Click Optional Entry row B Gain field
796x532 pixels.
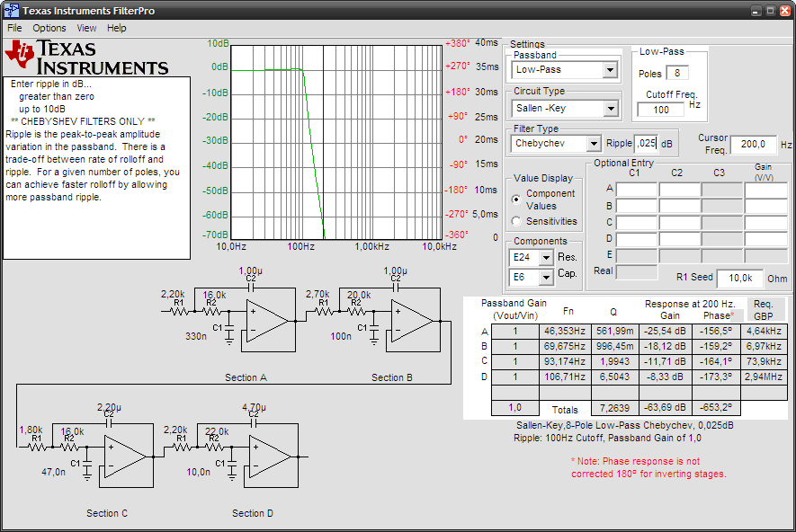(766, 206)
